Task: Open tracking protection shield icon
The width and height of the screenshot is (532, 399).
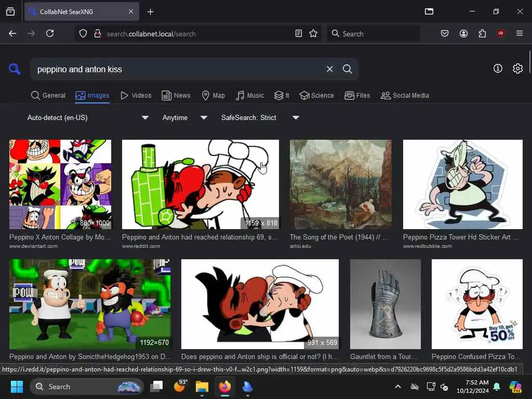Action: [x=83, y=33]
